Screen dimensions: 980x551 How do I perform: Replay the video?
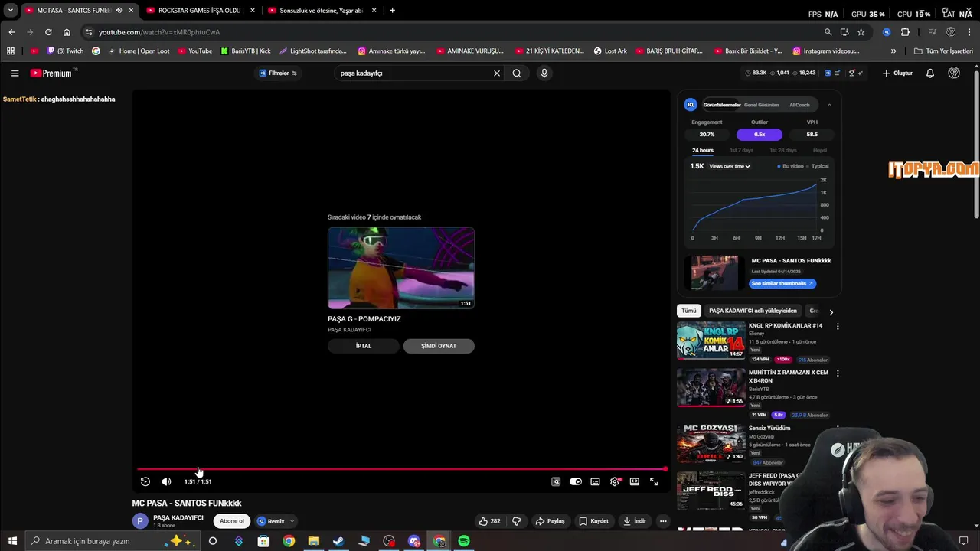click(x=145, y=481)
